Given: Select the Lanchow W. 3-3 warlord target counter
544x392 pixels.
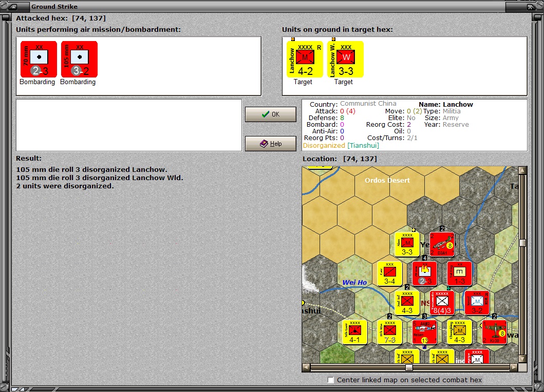Looking at the screenshot, I should click(x=345, y=60).
